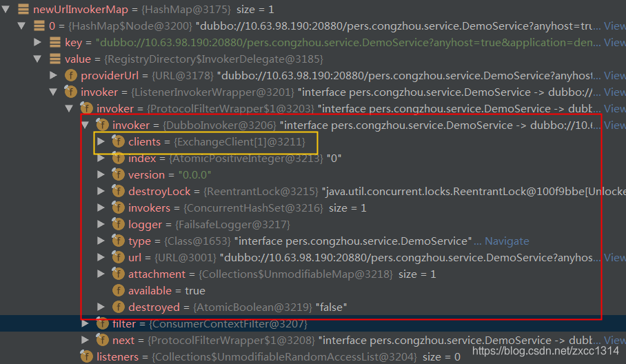626x364 pixels.
Task: Click the providerUrl field icon
Action: [x=70, y=75]
